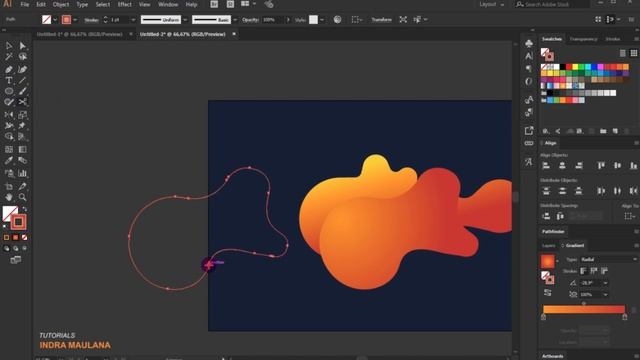Select the Paintbrush tool

(22, 91)
